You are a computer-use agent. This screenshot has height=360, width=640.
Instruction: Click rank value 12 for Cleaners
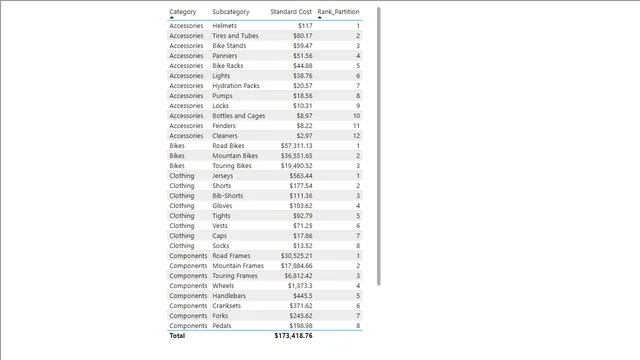click(356, 136)
